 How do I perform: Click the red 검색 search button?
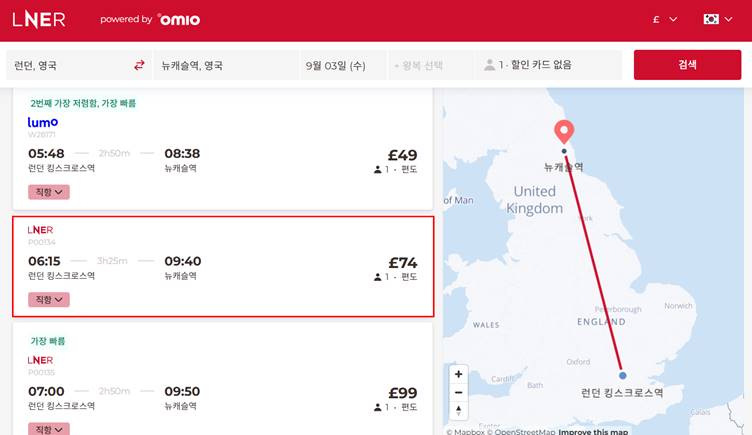click(687, 65)
